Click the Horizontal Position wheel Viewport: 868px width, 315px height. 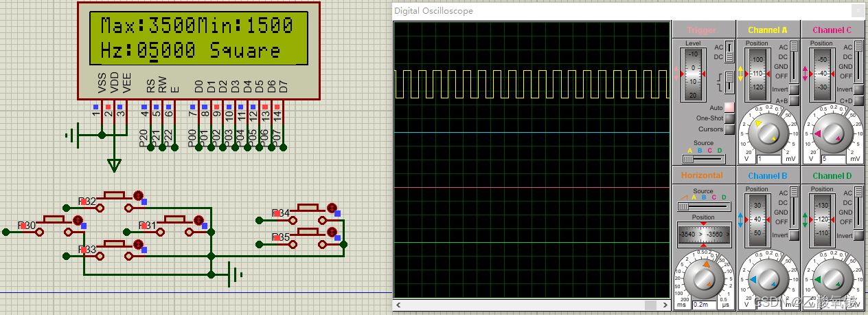click(703, 235)
